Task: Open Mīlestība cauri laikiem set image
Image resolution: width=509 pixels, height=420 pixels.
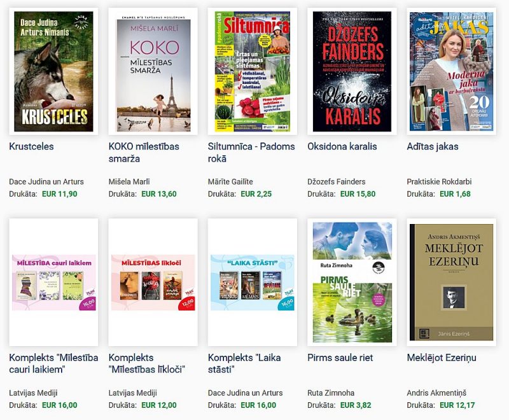Action: [x=54, y=283]
